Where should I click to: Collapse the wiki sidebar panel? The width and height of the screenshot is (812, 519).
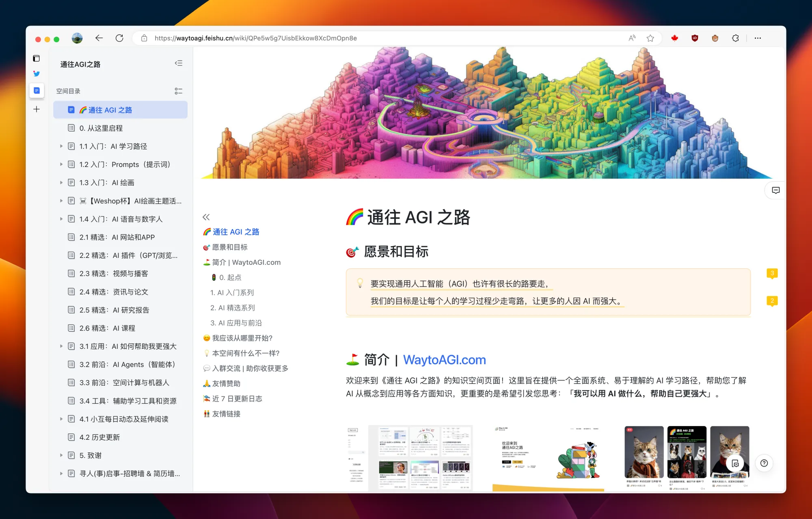click(x=179, y=63)
